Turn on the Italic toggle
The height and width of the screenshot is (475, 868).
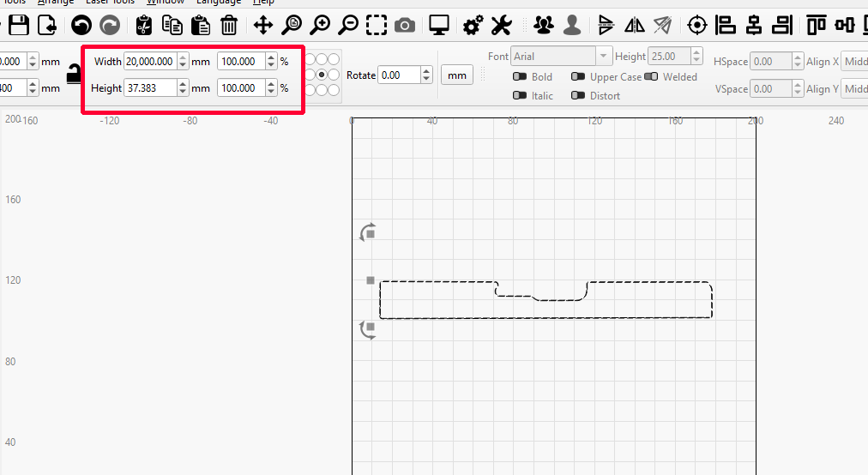click(520, 96)
